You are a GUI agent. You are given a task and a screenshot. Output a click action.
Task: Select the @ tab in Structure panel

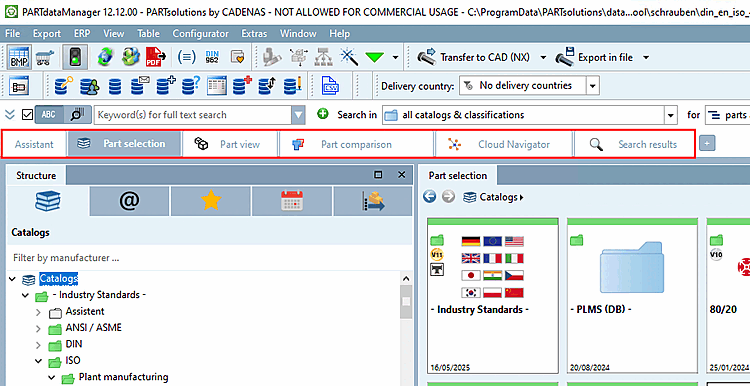[x=129, y=201]
